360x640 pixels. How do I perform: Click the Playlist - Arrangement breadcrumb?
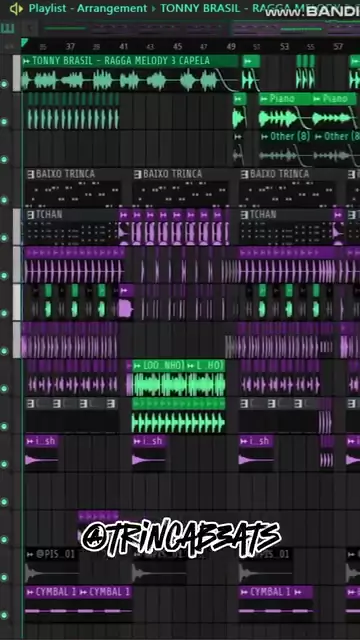[x=88, y=9]
